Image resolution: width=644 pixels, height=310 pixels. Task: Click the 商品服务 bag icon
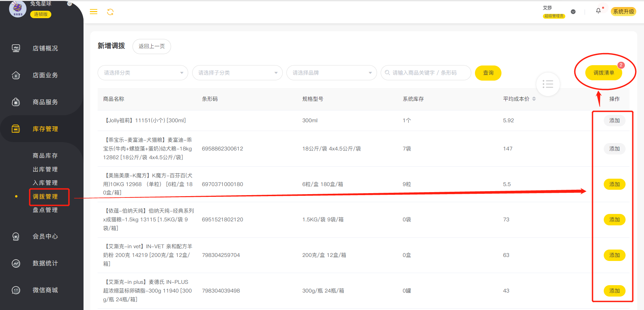16,102
